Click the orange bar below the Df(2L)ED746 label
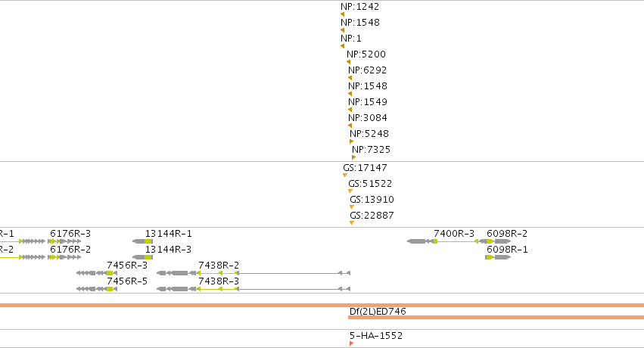This screenshot has width=644, height=348. tap(496, 317)
